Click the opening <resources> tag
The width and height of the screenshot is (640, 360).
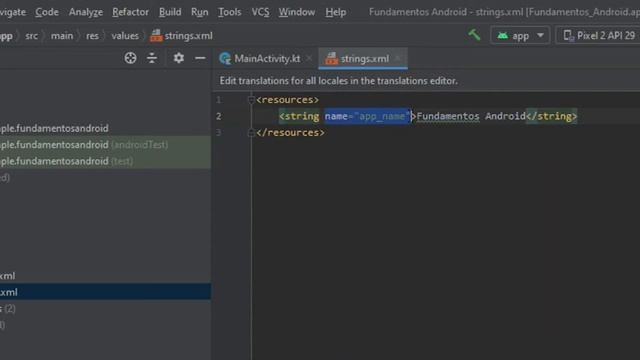point(288,100)
